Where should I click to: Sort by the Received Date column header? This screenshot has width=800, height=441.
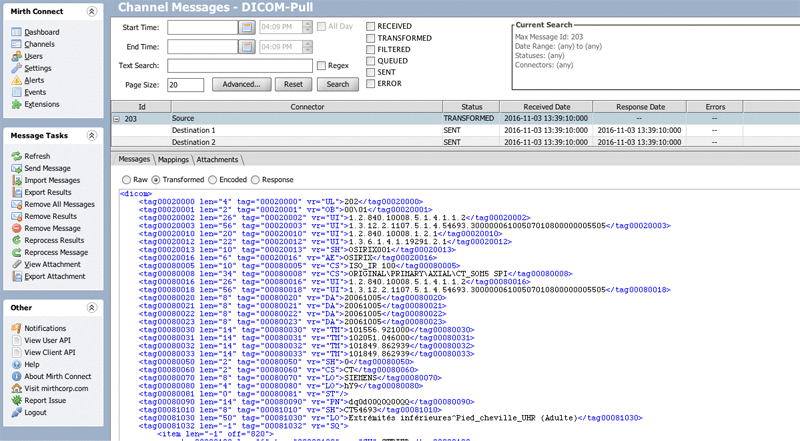click(546, 107)
